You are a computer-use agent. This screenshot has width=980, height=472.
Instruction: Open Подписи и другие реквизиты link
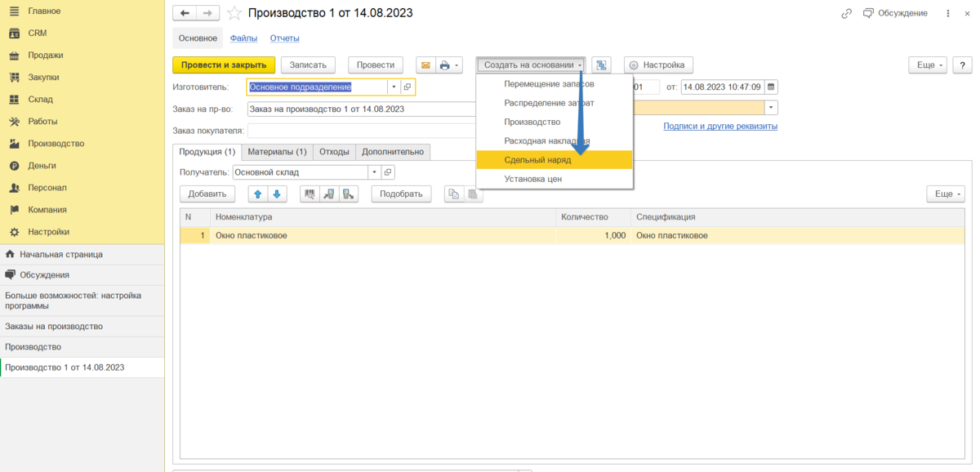click(720, 126)
